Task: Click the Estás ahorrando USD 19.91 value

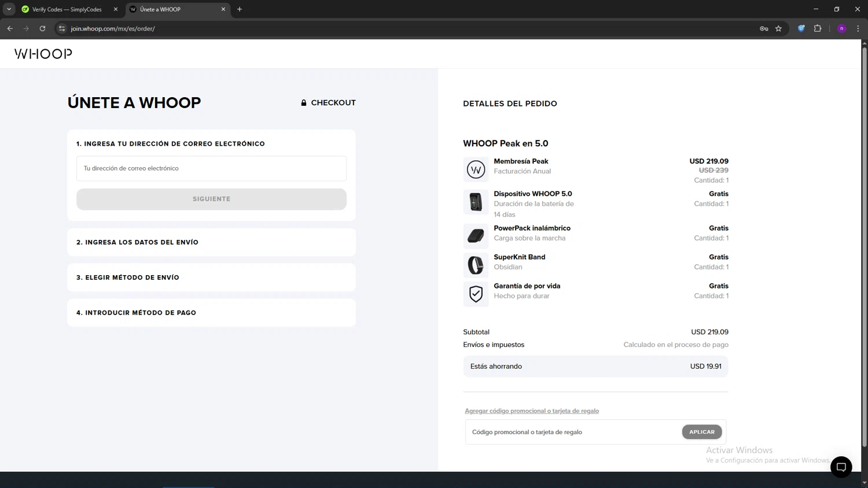Action: 705,367
